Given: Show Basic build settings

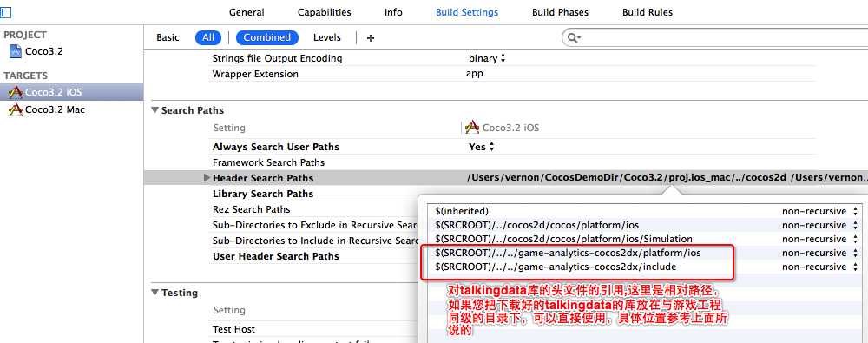Looking at the screenshot, I should [168, 37].
